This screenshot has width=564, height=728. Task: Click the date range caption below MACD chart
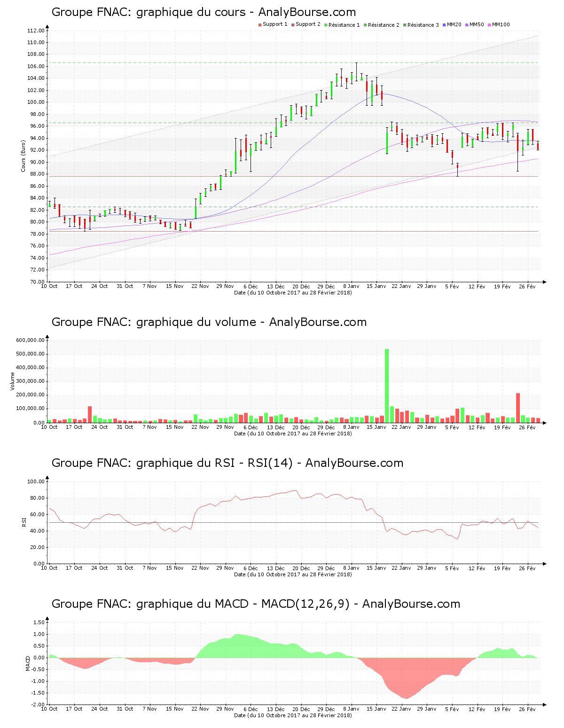293,715
